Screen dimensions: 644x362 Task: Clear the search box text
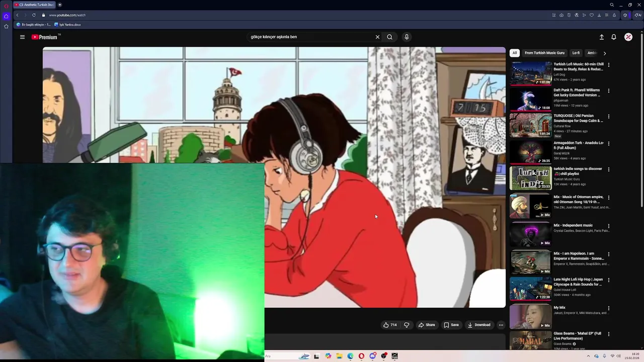(x=377, y=37)
